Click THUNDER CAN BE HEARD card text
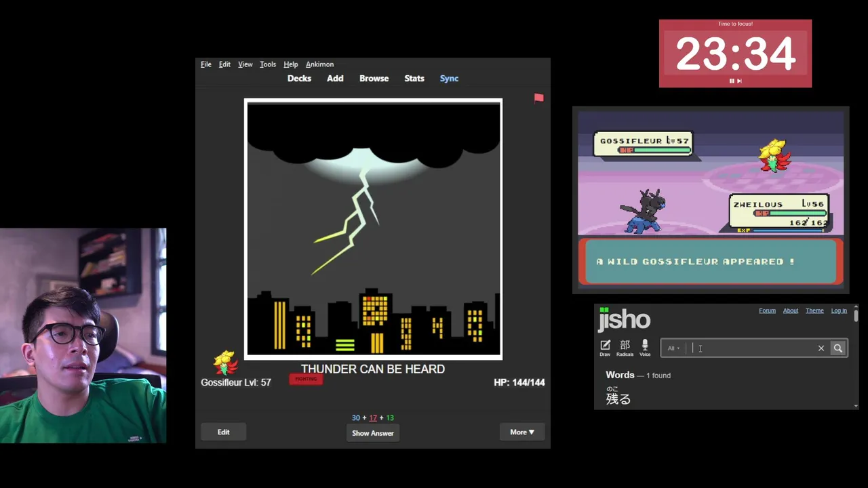 coord(373,369)
